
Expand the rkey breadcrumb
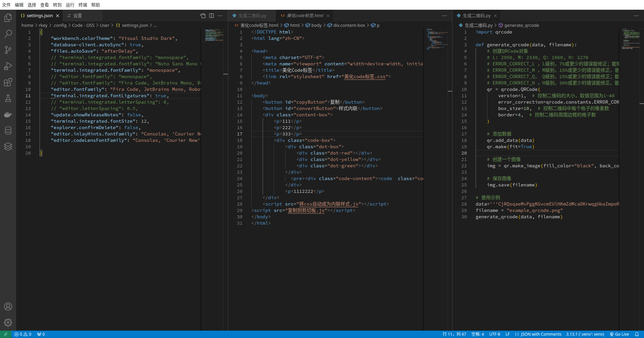(43, 25)
